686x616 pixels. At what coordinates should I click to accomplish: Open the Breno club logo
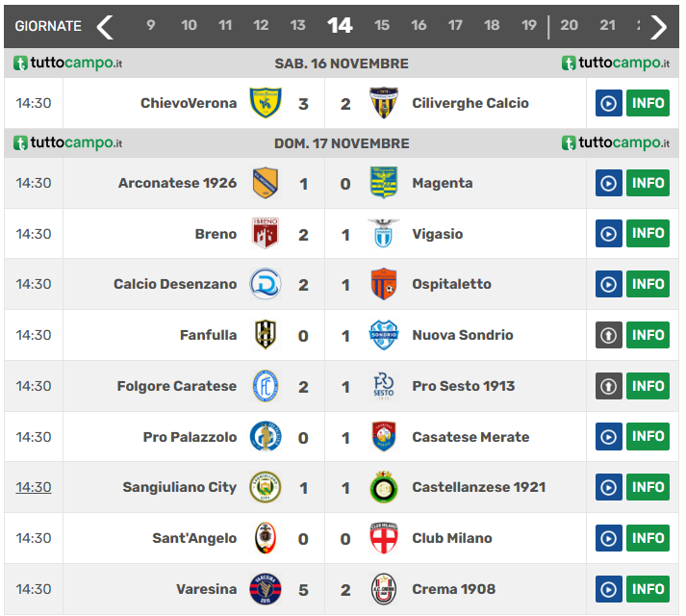pyautogui.click(x=266, y=233)
